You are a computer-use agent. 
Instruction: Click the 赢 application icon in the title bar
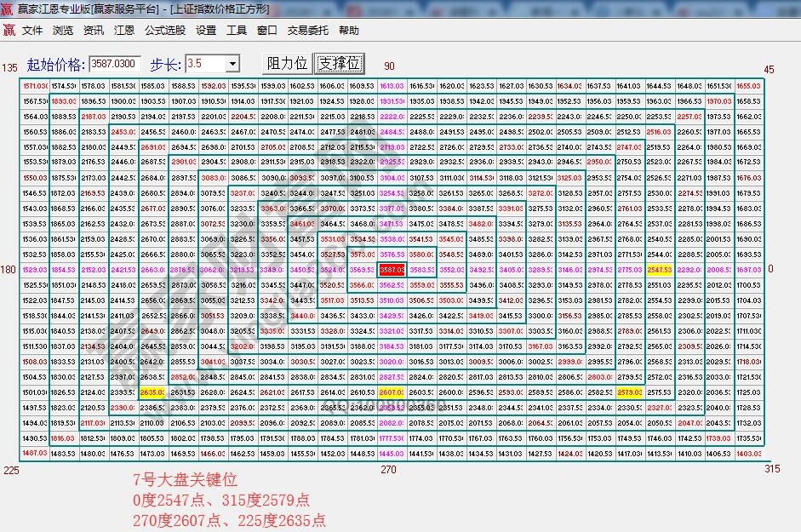point(7,8)
